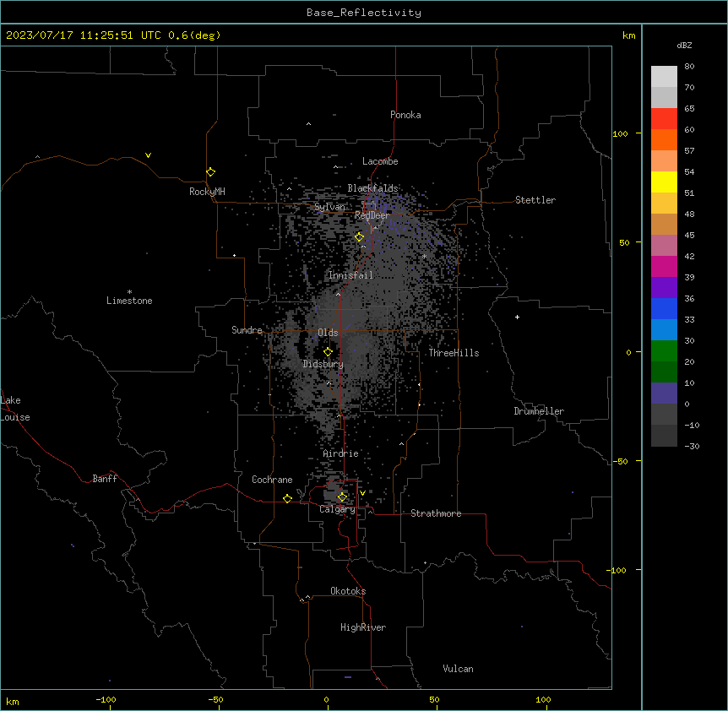The height and width of the screenshot is (711, 728).
Task: Pick the purple 36-39 dBZ legend swatch
Action: pyautogui.click(x=664, y=288)
